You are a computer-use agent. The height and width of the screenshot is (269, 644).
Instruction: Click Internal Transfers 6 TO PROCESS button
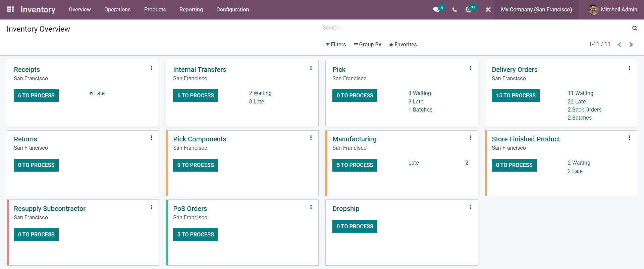point(196,96)
